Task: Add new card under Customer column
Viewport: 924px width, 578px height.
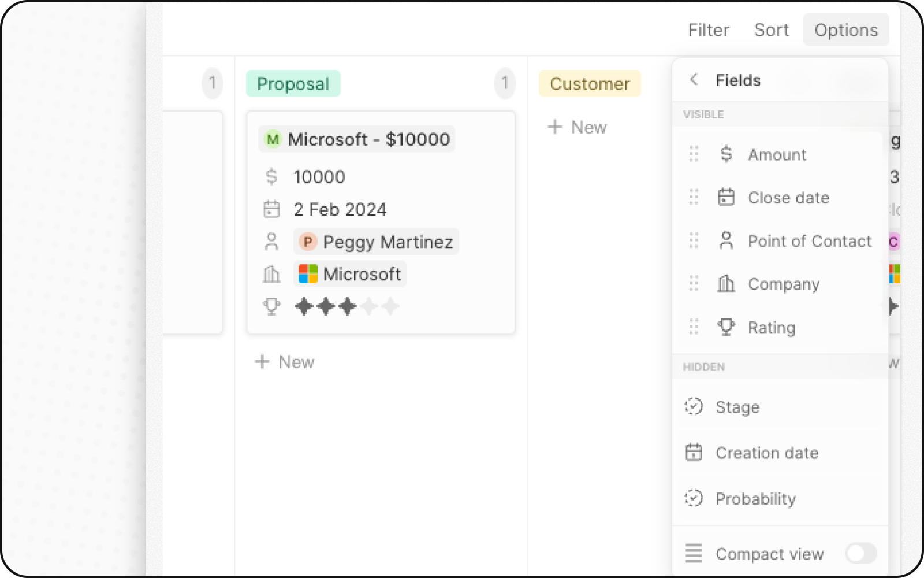Action: pos(577,127)
